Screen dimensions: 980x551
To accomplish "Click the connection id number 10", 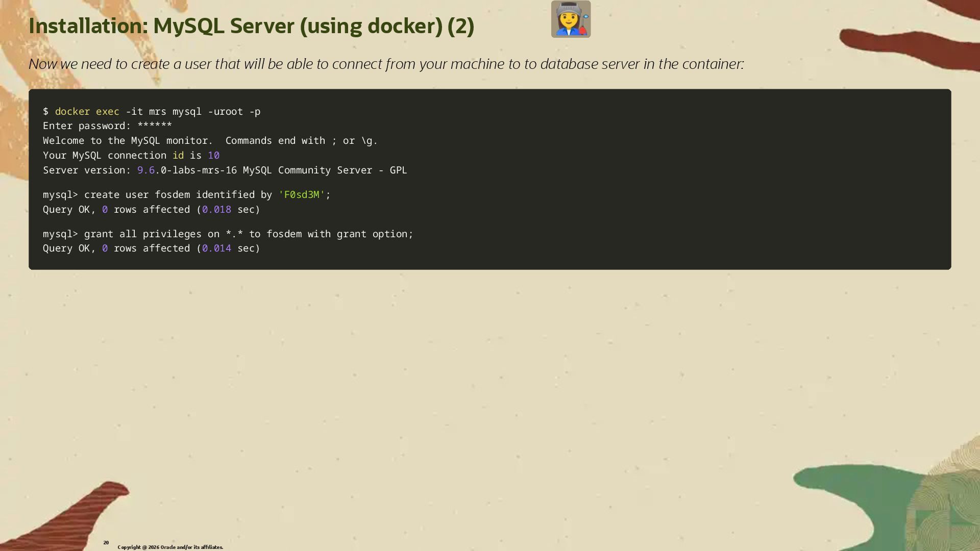I will pos(213,156).
